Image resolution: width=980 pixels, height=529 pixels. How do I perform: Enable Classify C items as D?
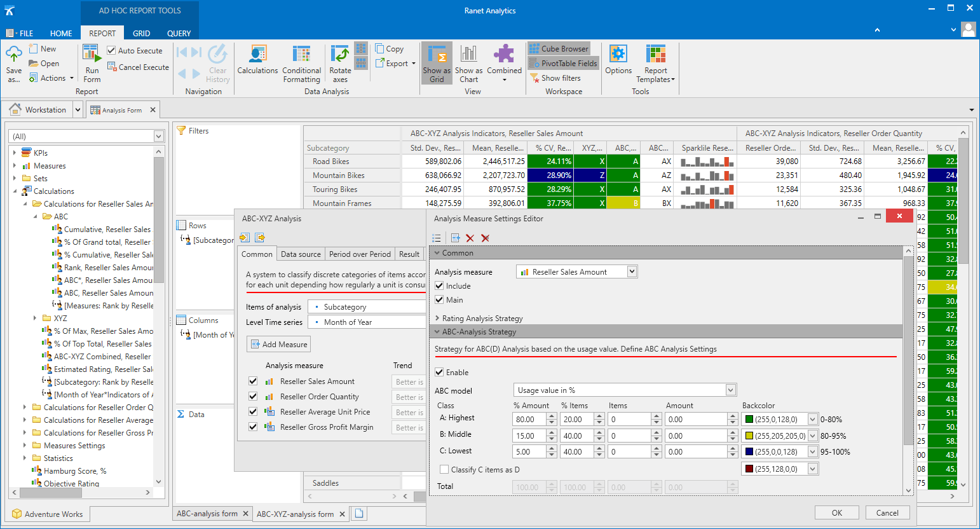tap(444, 470)
